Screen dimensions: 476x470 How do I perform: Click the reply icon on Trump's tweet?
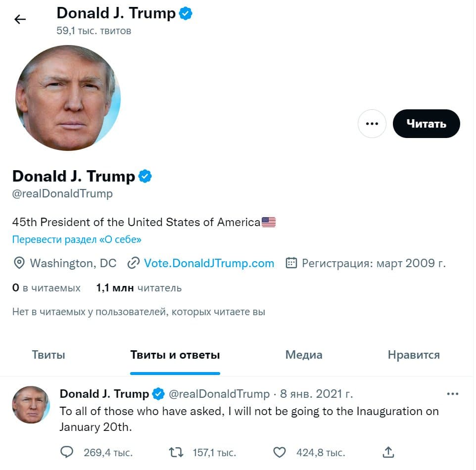[x=67, y=452]
